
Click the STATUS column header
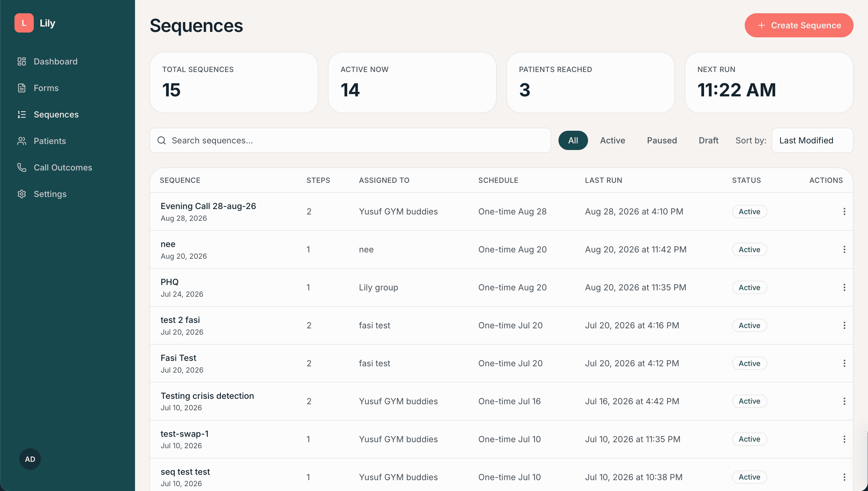[746, 180]
